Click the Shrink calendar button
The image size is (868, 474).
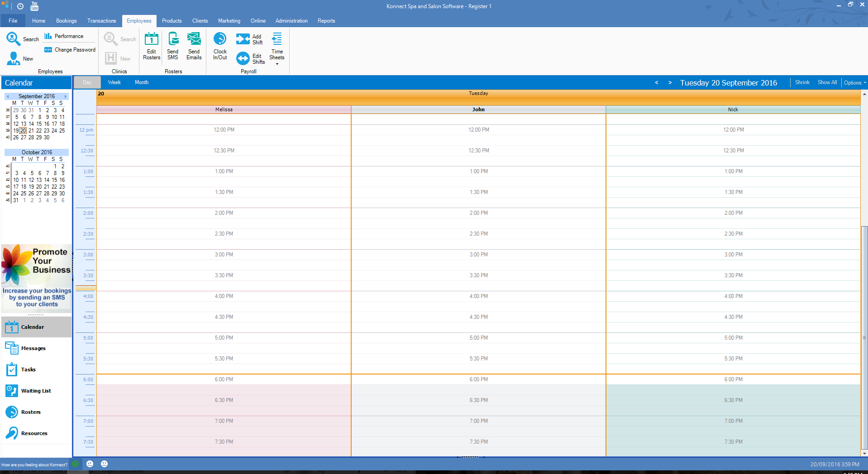coord(802,82)
